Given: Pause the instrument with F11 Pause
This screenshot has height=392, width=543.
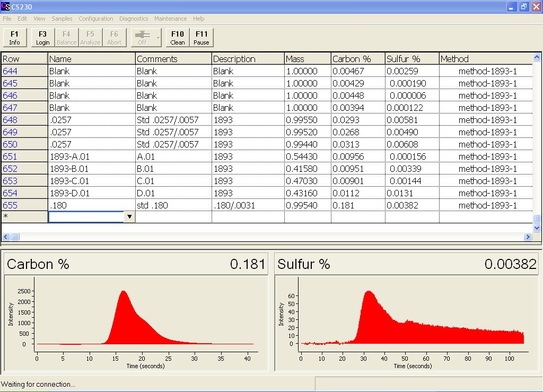Looking at the screenshot, I should (x=202, y=37).
